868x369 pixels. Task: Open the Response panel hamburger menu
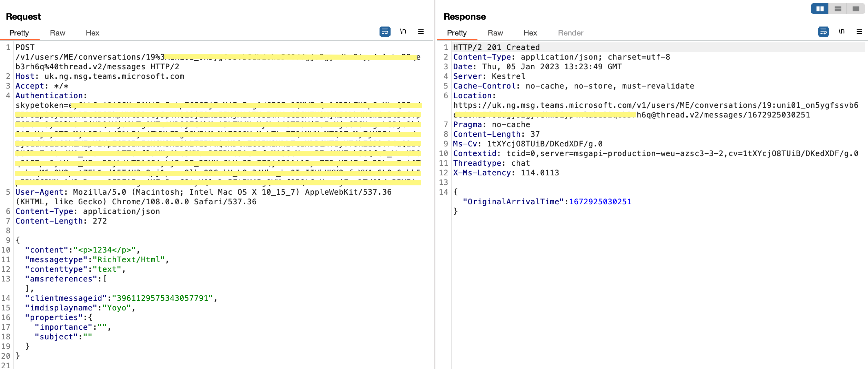[x=859, y=31]
